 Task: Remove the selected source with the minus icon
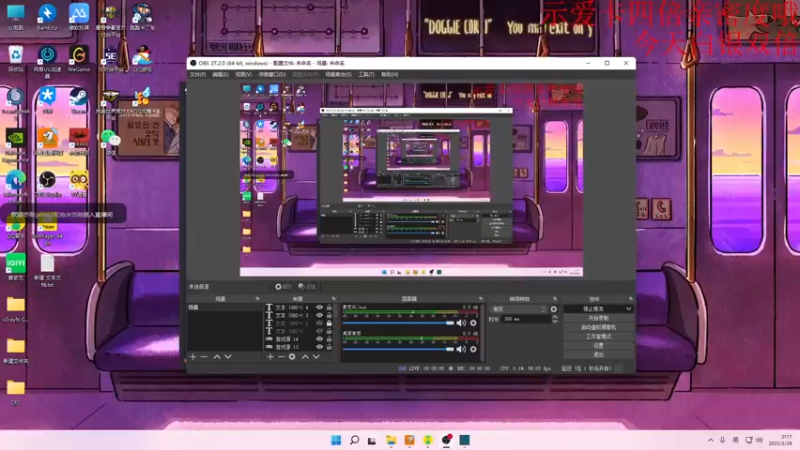(281, 357)
